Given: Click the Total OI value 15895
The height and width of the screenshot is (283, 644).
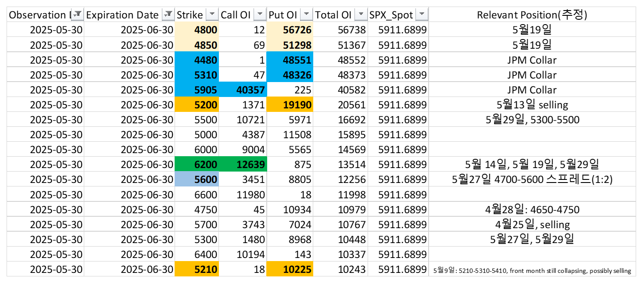Looking at the screenshot, I should tap(340, 134).
